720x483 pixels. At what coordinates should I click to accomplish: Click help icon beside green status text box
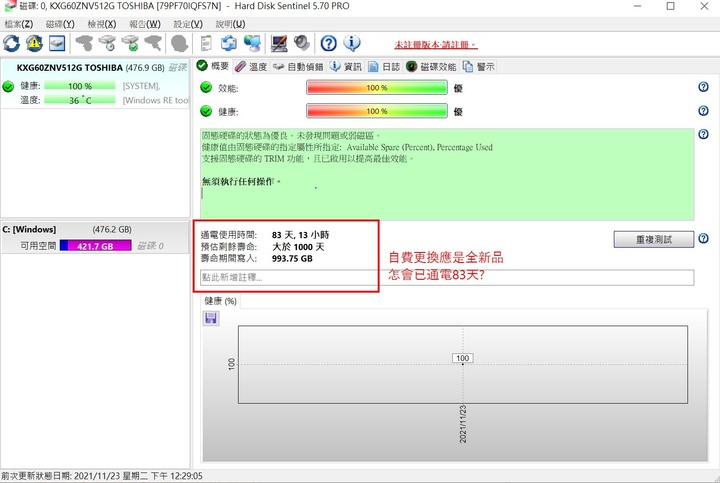703,134
